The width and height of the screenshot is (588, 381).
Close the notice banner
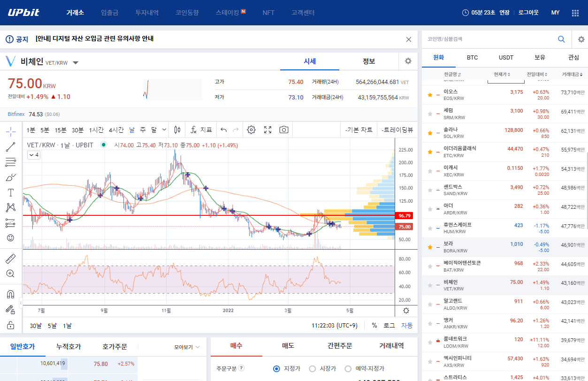[x=408, y=39]
